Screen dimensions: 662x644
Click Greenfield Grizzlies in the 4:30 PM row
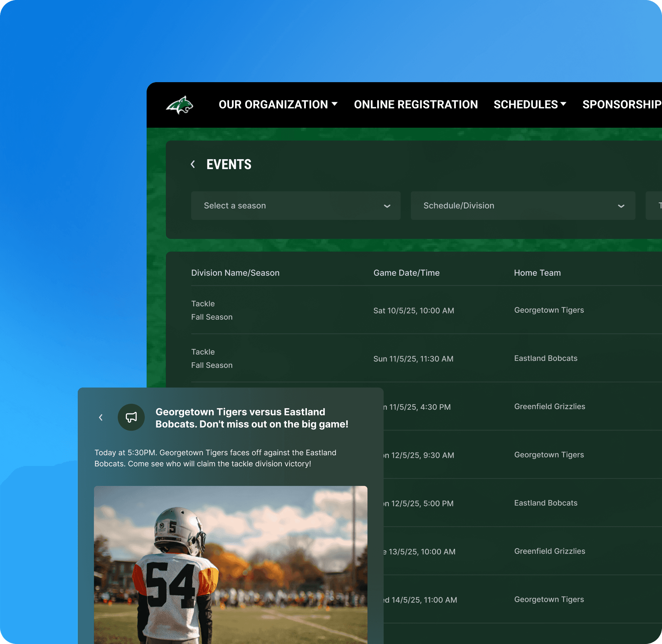pos(550,406)
